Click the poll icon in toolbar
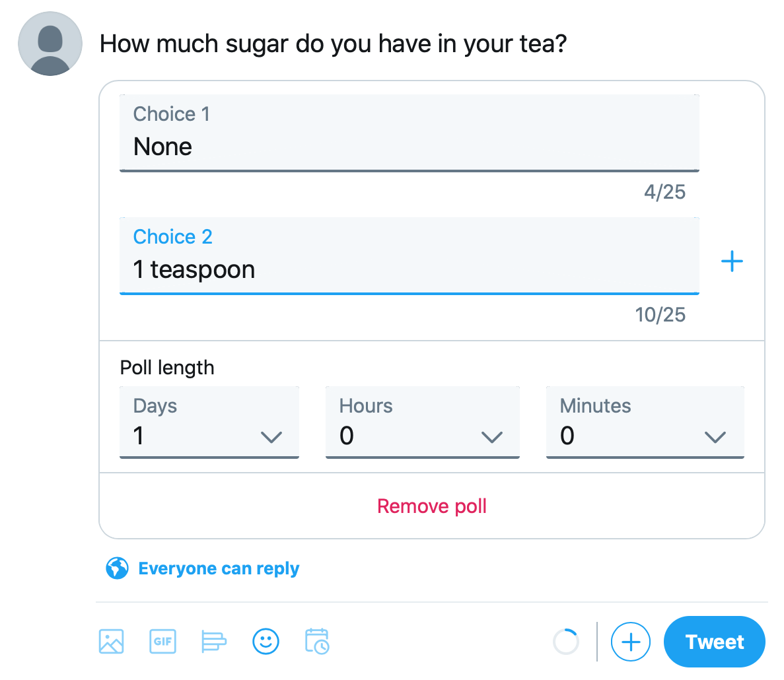 (213, 642)
